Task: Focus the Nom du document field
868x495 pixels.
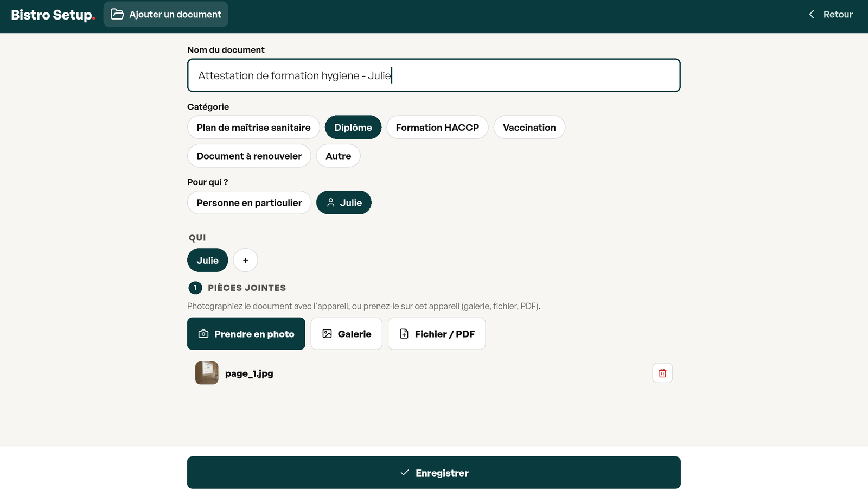Action: (434, 75)
